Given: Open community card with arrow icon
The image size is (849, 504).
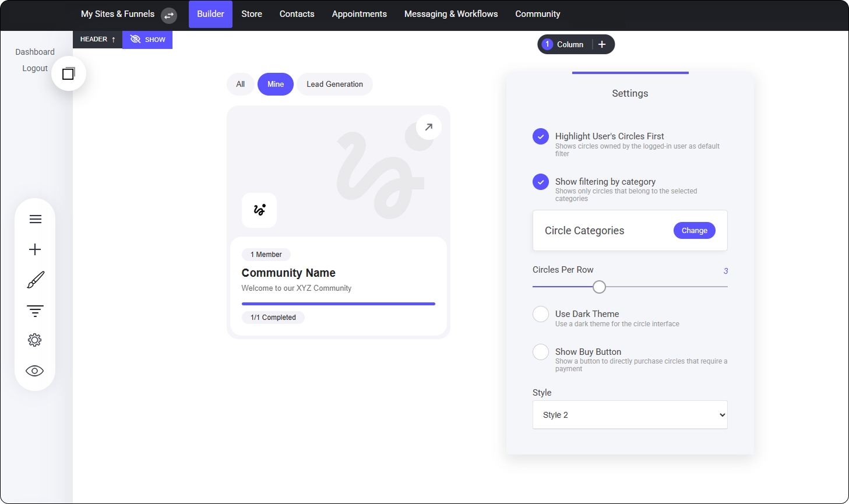Looking at the screenshot, I should click(429, 127).
